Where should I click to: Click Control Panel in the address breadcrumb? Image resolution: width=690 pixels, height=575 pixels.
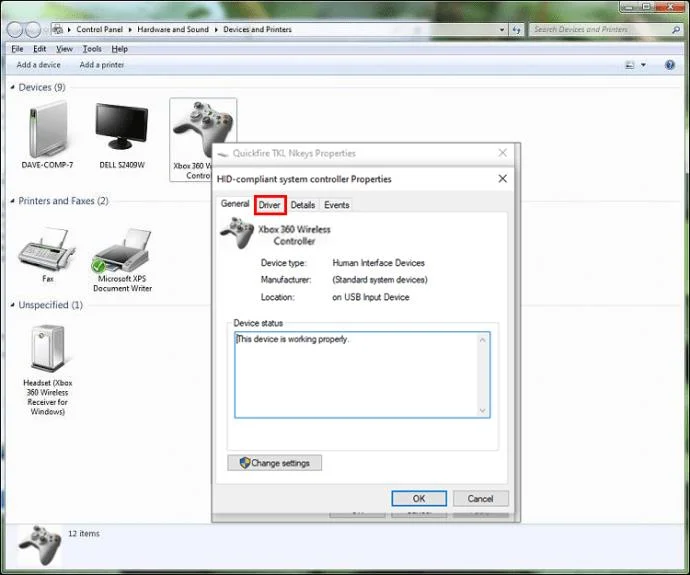(x=99, y=29)
